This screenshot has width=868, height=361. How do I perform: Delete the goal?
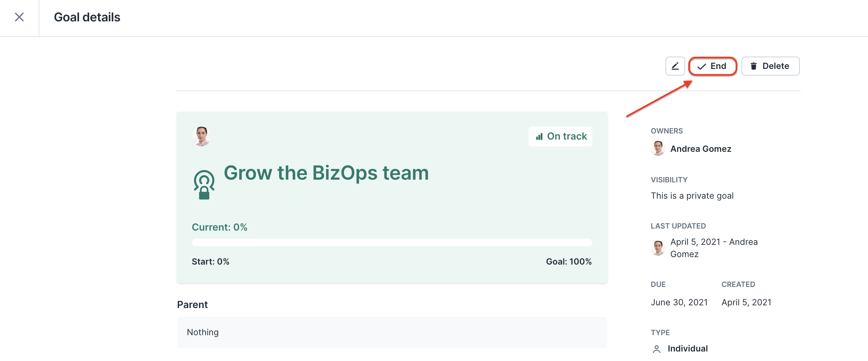(770, 66)
